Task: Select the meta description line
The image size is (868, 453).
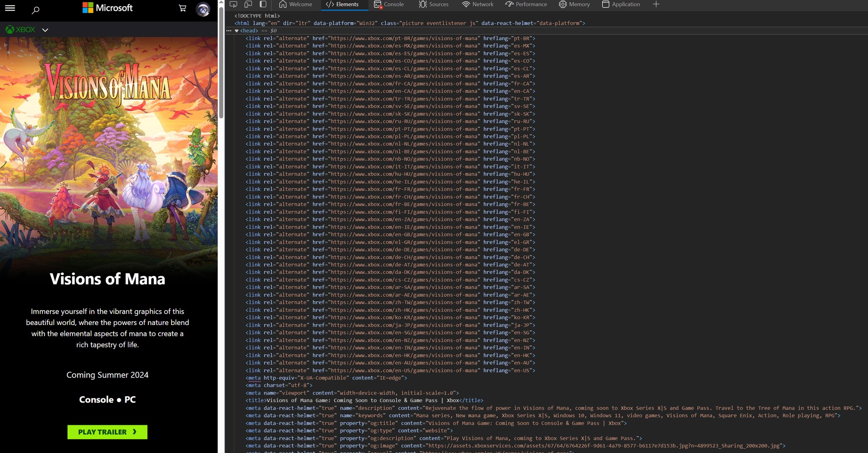Action: point(554,409)
